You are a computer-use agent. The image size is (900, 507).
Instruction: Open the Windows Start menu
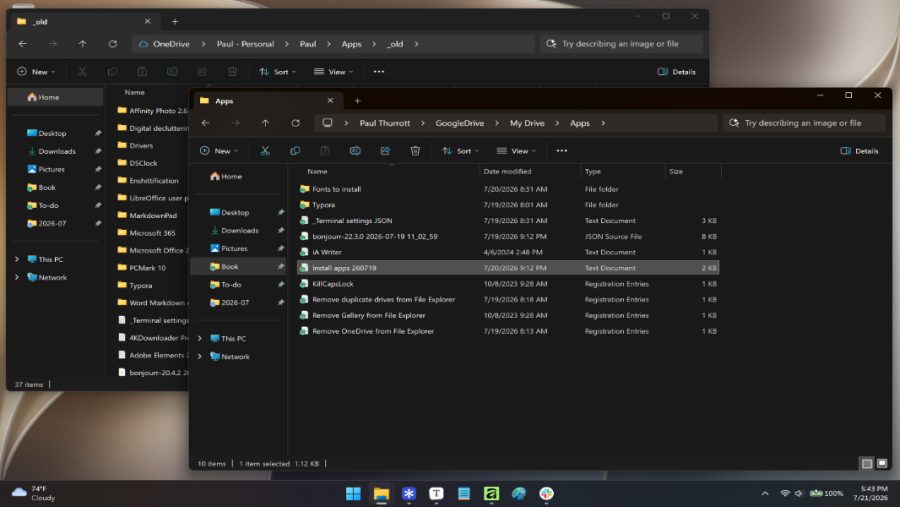(354, 494)
